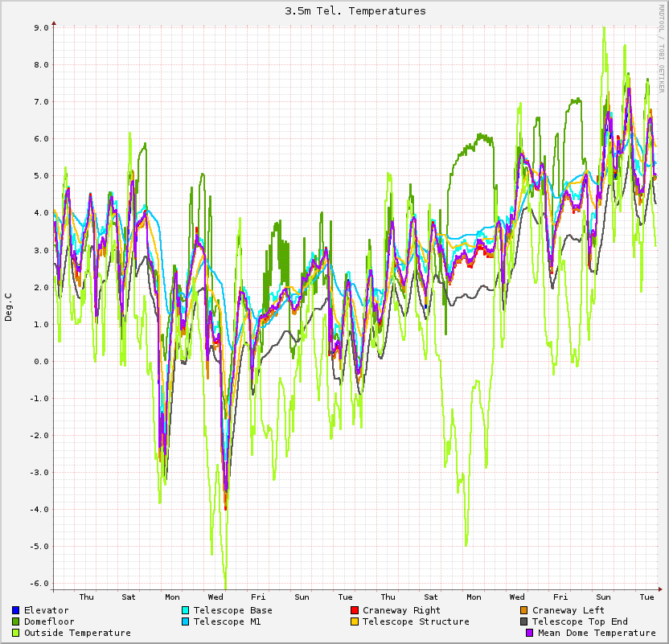This screenshot has width=669, height=644.
Task: Select the cyan Telescope Base legend swatch
Action: pos(186,610)
